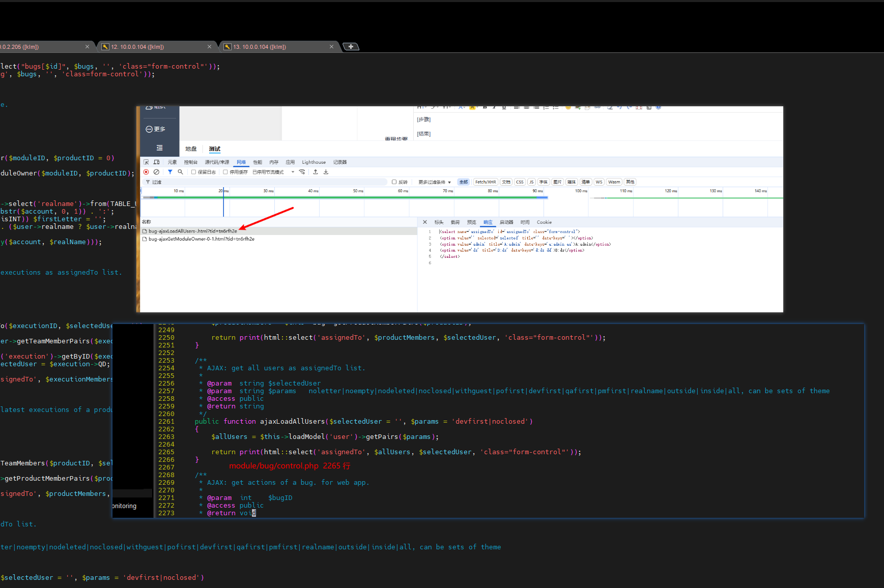
Task: Select the 全部 (All) request type filter
Action: click(464, 182)
